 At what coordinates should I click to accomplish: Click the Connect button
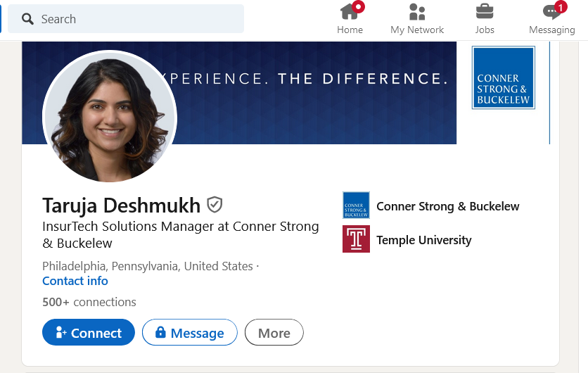[x=89, y=332]
